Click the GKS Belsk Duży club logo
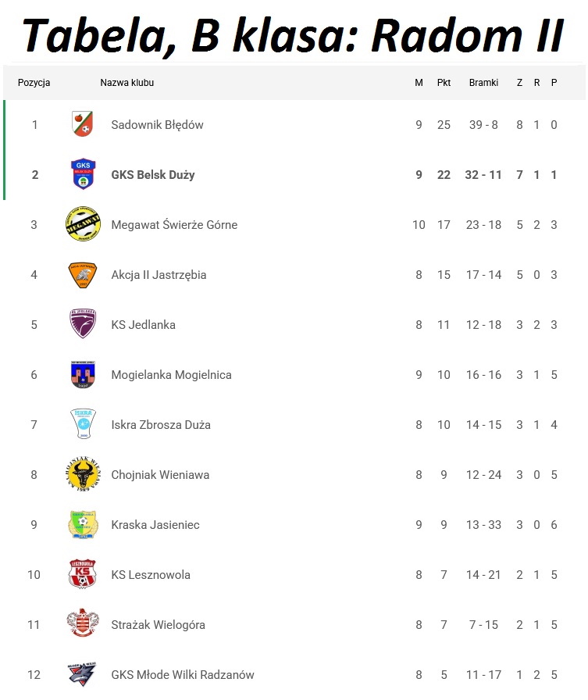588x700 pixels. click(x=82, y=174)
